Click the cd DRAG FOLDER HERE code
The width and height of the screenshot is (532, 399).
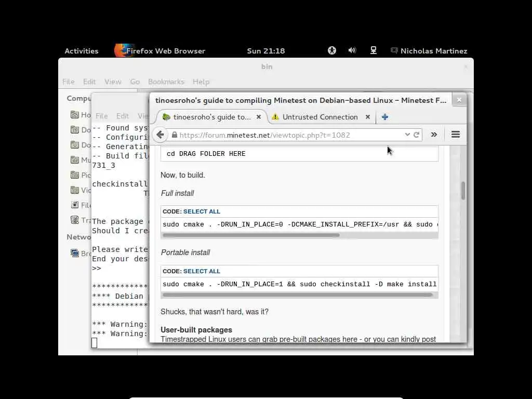206,154
